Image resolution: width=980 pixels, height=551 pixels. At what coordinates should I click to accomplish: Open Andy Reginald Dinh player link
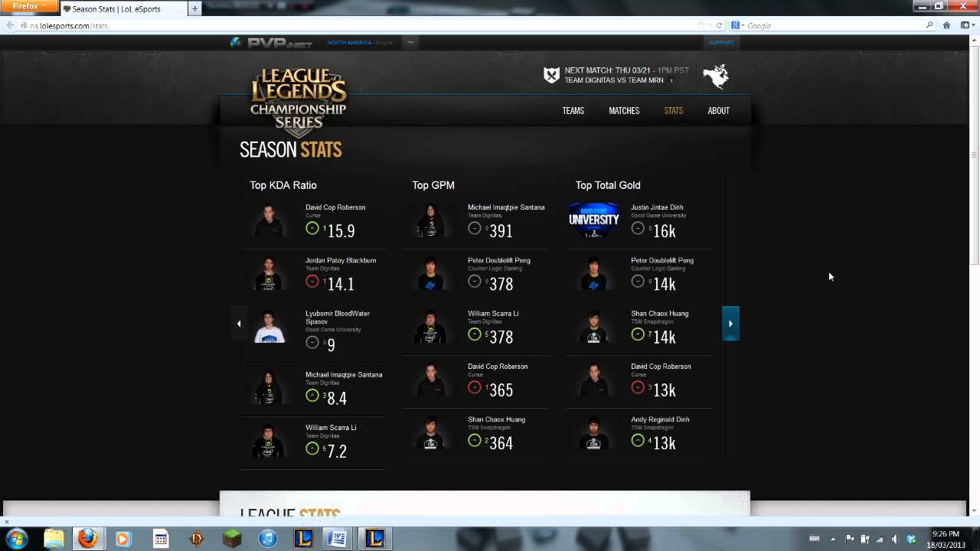pyautogui.click(x=660, y=419)
